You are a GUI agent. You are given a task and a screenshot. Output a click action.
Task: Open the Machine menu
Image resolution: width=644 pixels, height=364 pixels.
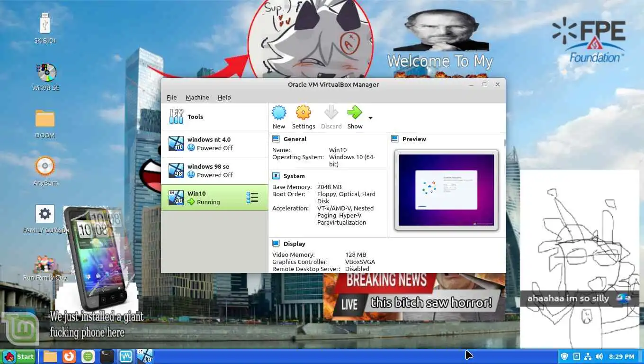(197, 97)
